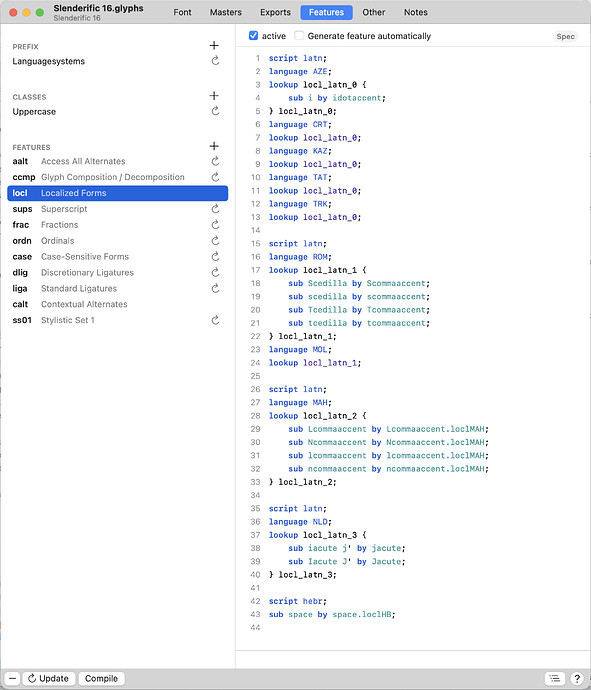Viewport: 591px width, 690px height.
Task: Click the window title 'Slenderific 16.glyphs'
Action: click(98, 8)
